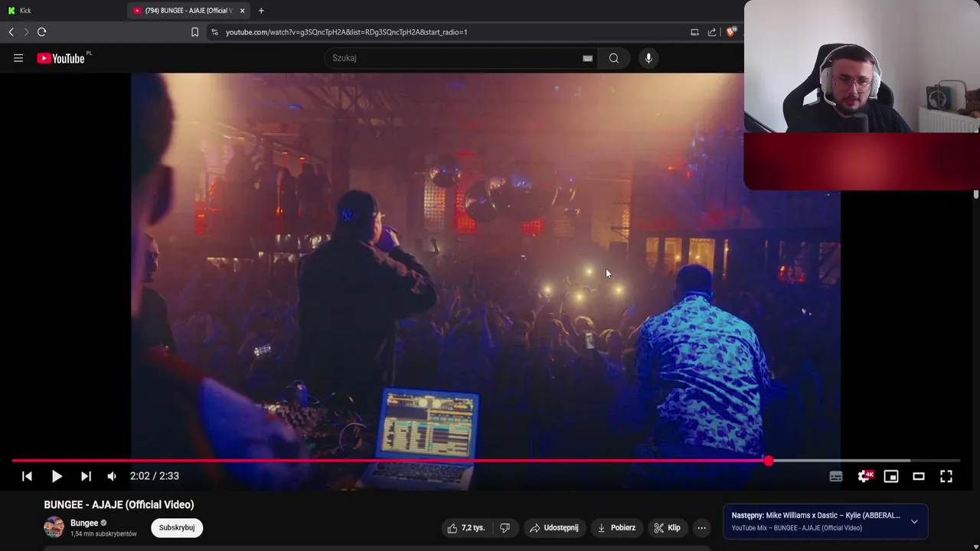The image size is (980, 551).
Task: Go to YouTube home via logo
Action: pyautogui.click(x=60, y=58)
